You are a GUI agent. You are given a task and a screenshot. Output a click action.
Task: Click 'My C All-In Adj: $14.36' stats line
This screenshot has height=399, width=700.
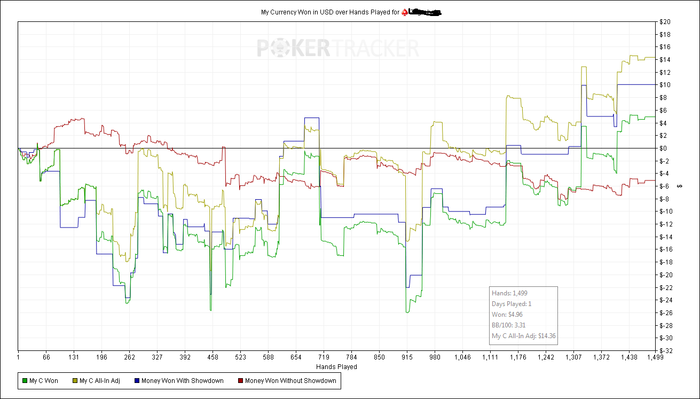[524, 336]
